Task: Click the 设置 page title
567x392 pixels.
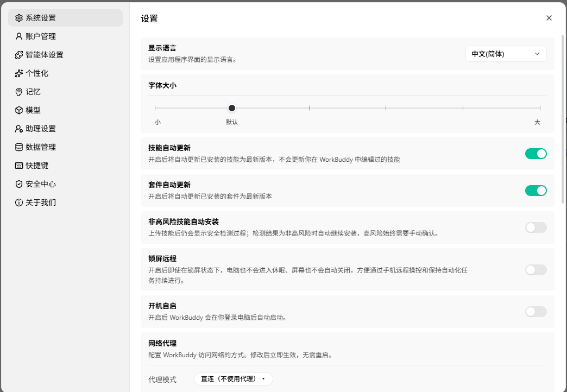Action: (149, 18)
